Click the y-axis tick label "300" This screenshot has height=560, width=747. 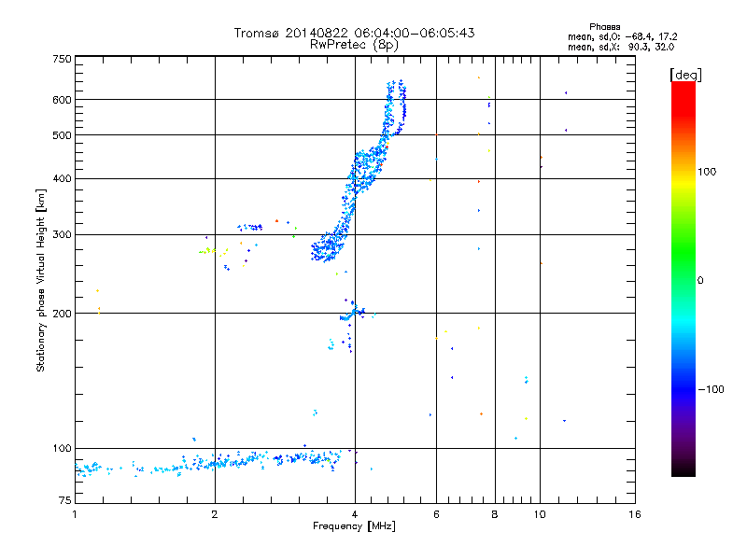point(62,234)
